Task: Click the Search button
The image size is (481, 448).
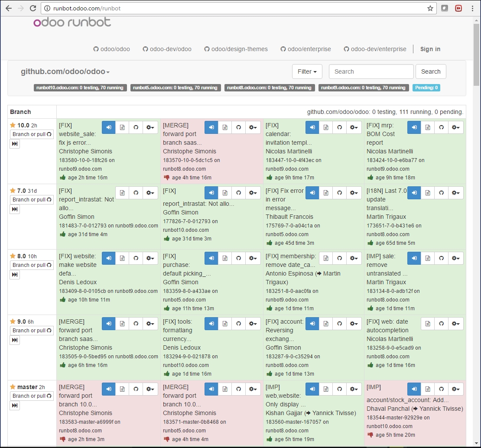Action: pyautogui.click(x=431, y=71)
